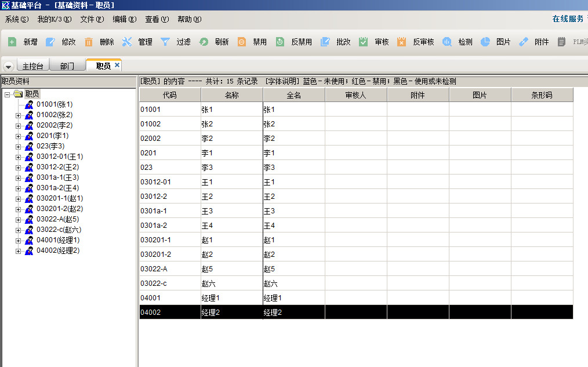
Task: Click the 附件 (Attachment) toolbar icon
Action: pyautogui.click(x=524, y=42)
